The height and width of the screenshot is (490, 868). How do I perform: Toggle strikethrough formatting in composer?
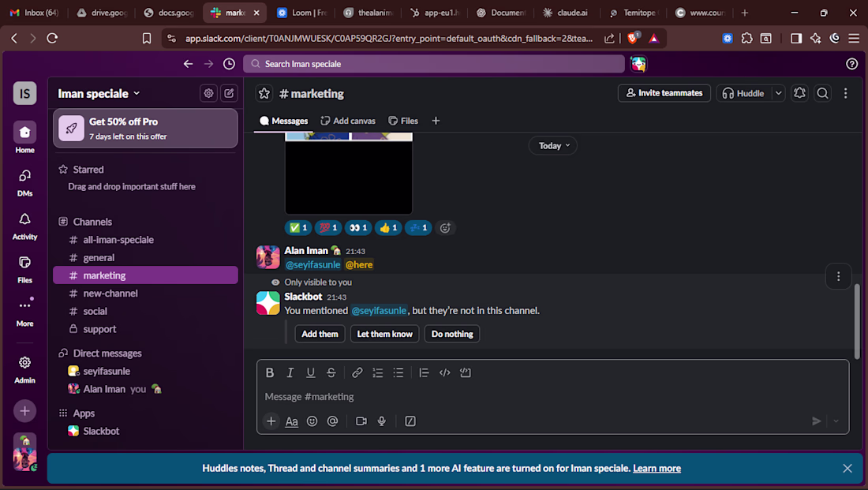[331, 372]
